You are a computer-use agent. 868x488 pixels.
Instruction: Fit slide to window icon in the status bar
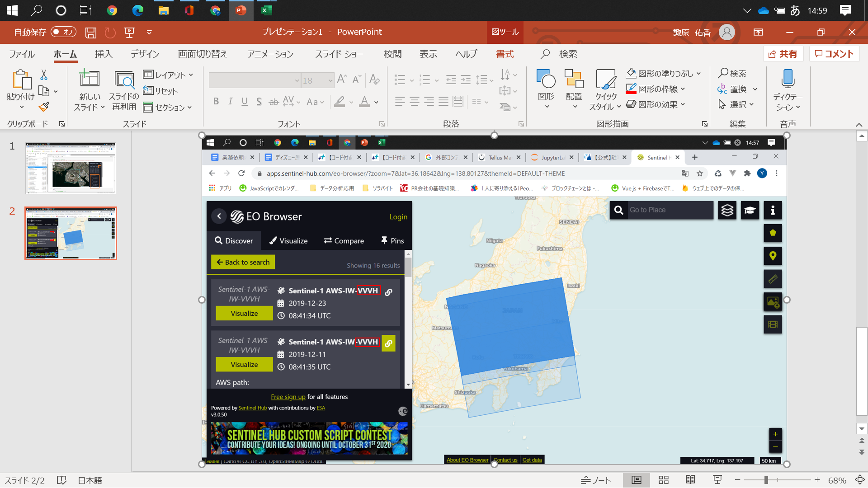coord(860,480)
